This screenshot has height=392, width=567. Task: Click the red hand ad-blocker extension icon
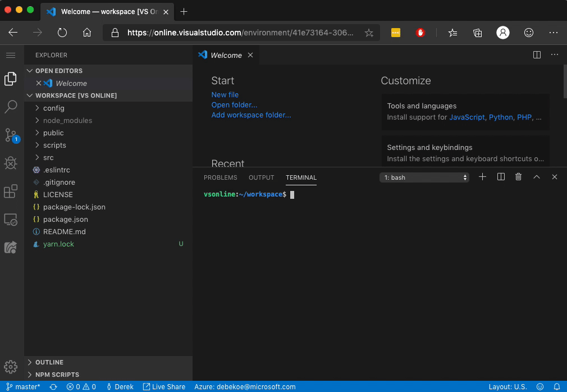420,33
